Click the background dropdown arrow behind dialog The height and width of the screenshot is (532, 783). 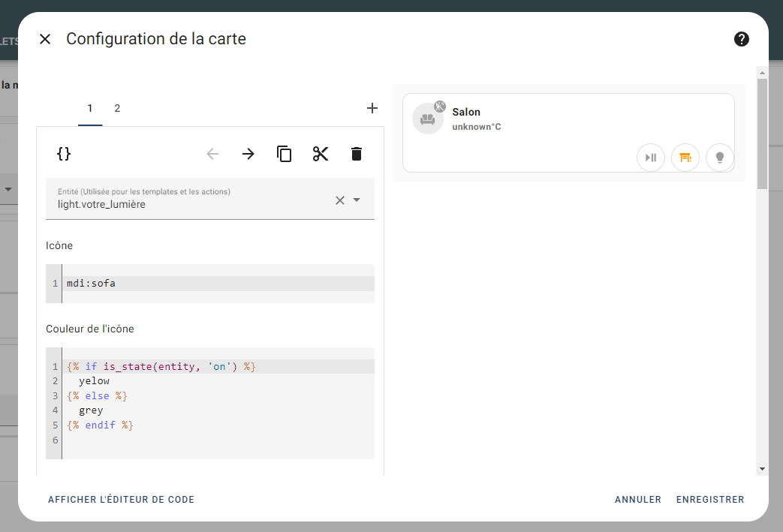(x=8, y=190)
